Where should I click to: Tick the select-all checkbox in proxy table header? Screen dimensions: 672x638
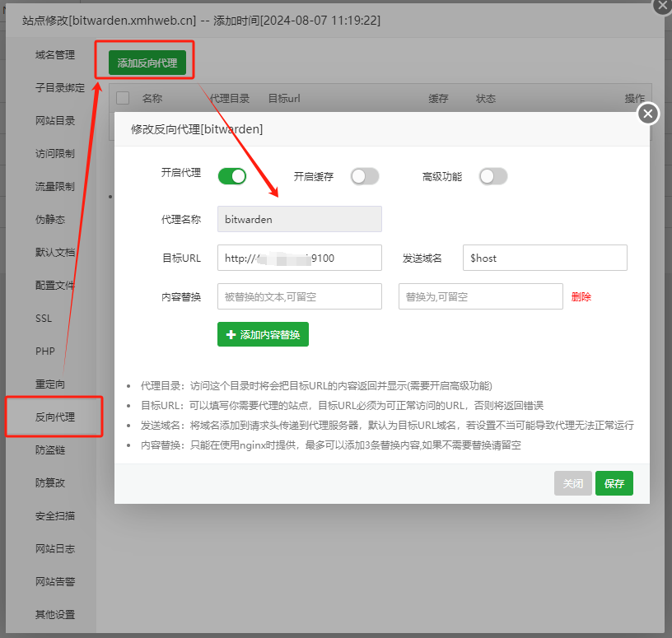(x=123, y=98)
